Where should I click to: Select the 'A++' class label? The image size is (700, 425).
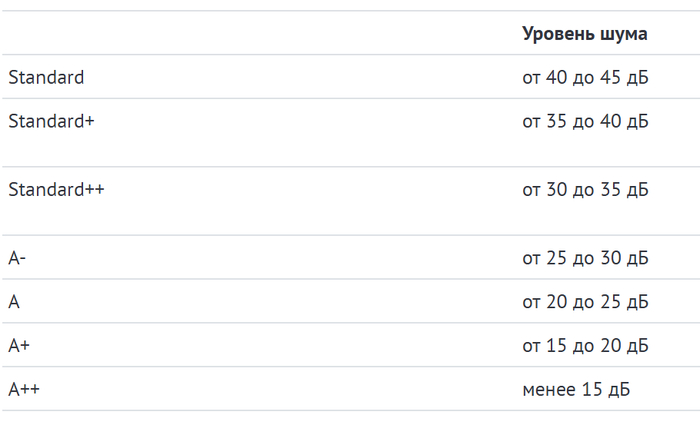24,389
